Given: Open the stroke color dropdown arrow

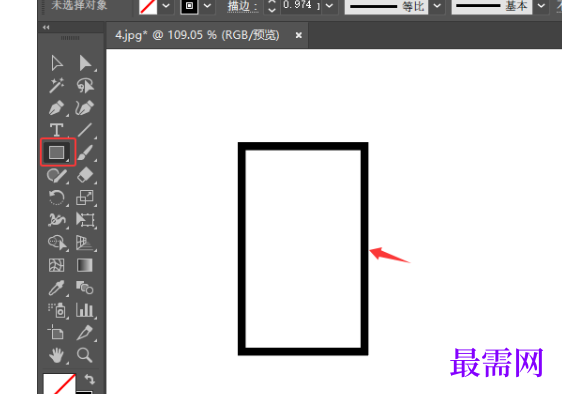Looking at the screenshot, I should click(x=207, y=6).
